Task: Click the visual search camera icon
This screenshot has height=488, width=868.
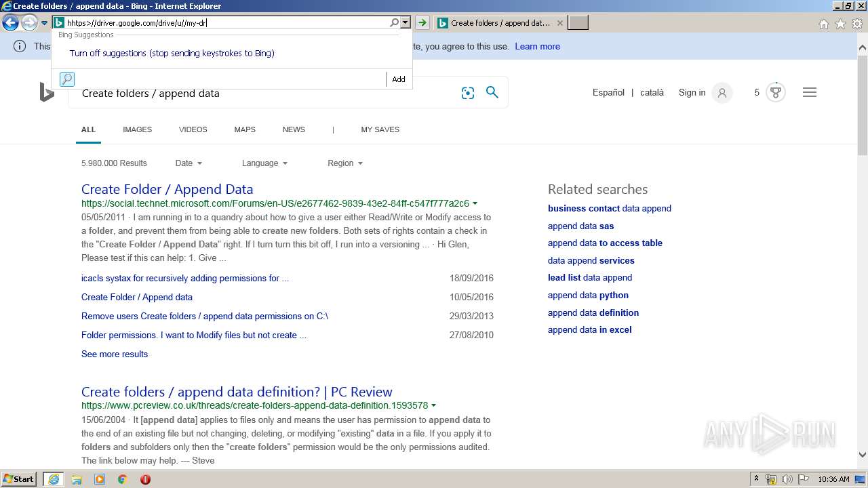Action: [468, 93]
